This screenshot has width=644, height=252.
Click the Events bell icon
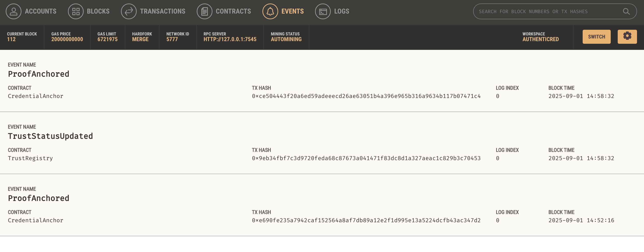tap(270, 12)
